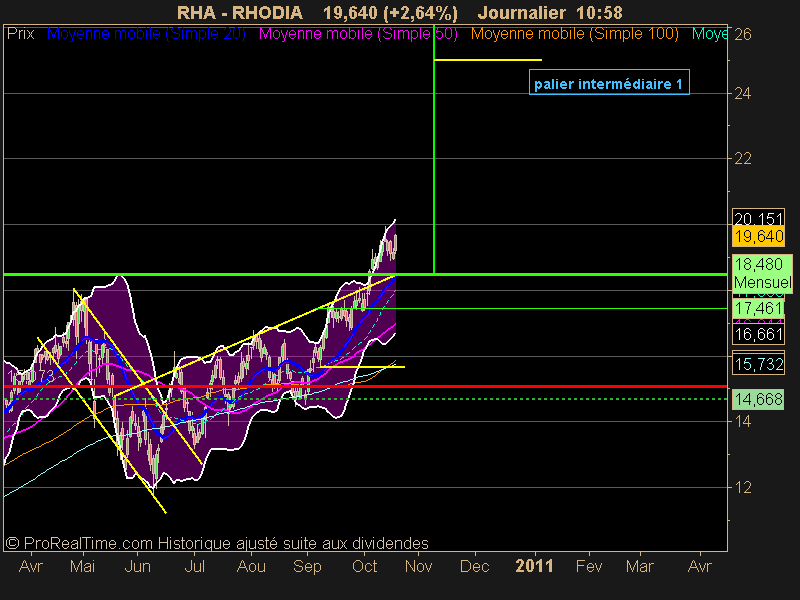Click the 26 price axis label

click(x=742, y=34)
